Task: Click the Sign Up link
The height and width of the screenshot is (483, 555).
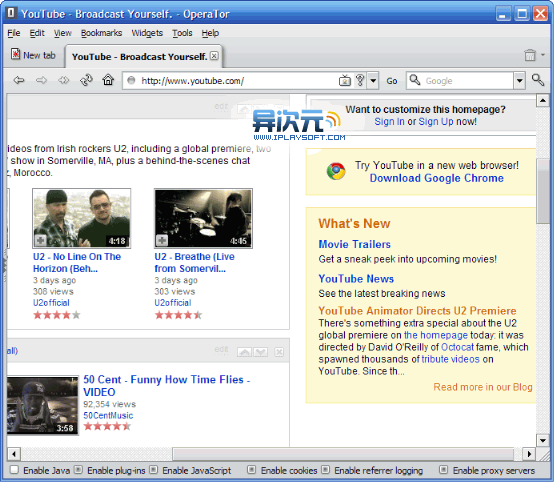Action: click(436, 121)
